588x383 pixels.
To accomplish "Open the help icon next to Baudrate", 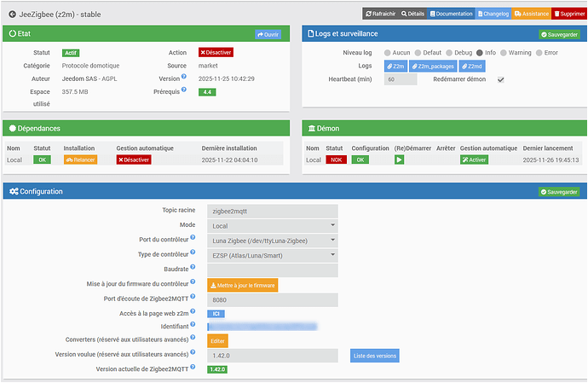I will point(193,267).
